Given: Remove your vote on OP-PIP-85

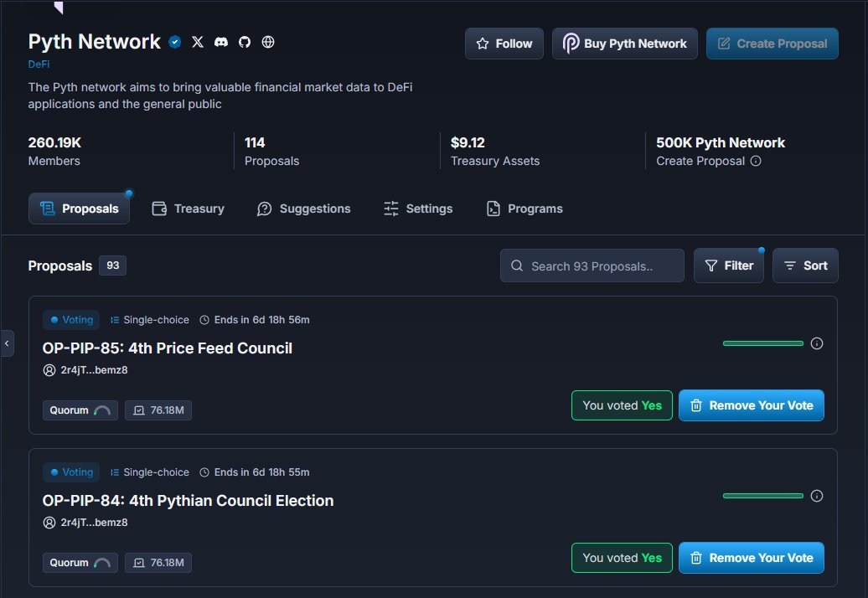Looking at the screenshot, I should click(752, 405).
